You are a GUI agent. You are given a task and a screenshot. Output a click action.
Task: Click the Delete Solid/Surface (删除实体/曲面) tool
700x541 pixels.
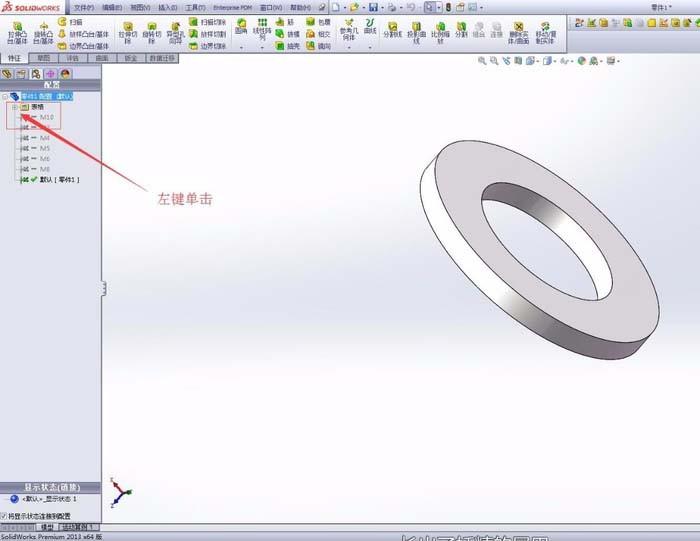point(518,33)
